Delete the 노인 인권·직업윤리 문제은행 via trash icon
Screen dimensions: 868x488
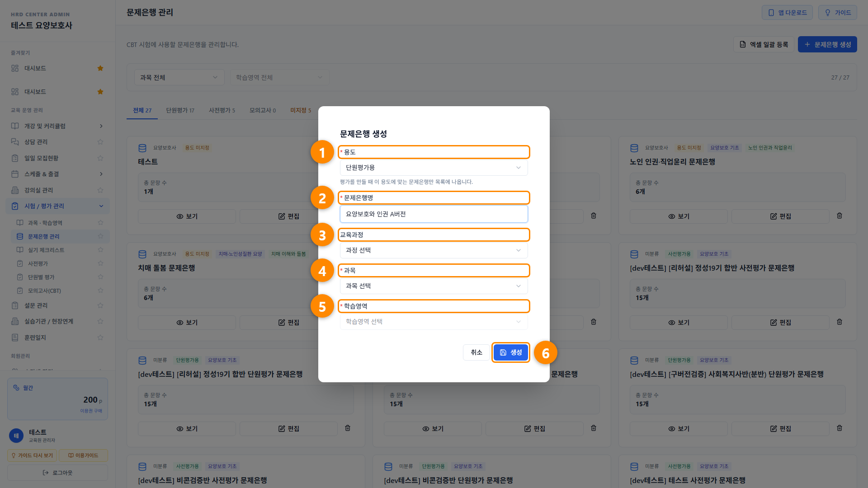click(840, 216)
